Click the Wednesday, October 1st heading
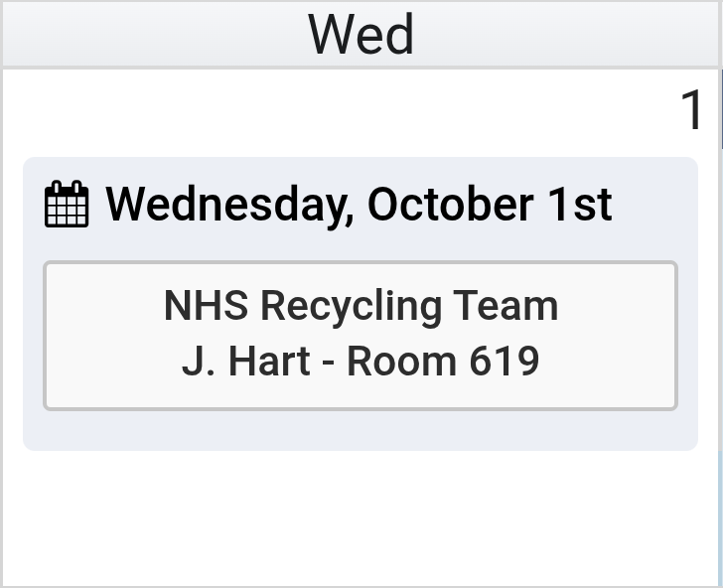Image resolution: width=723 pixels, height=588 pixels. (x=359, y=205)
